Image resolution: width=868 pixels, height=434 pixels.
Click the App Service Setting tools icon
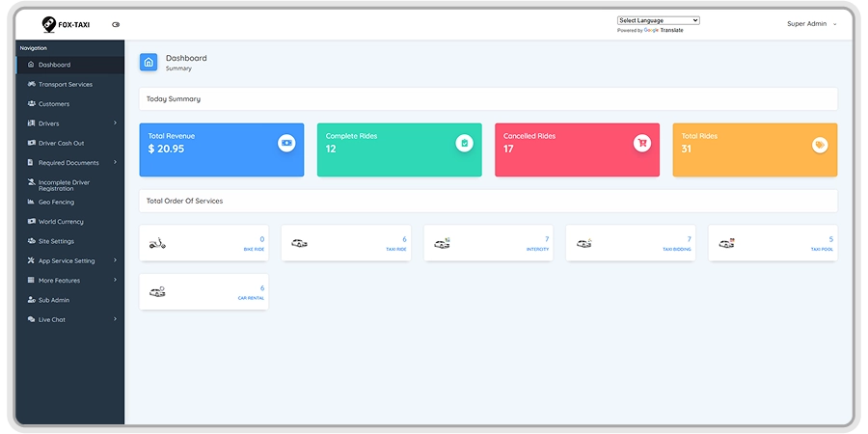click(x=31, y=260)
